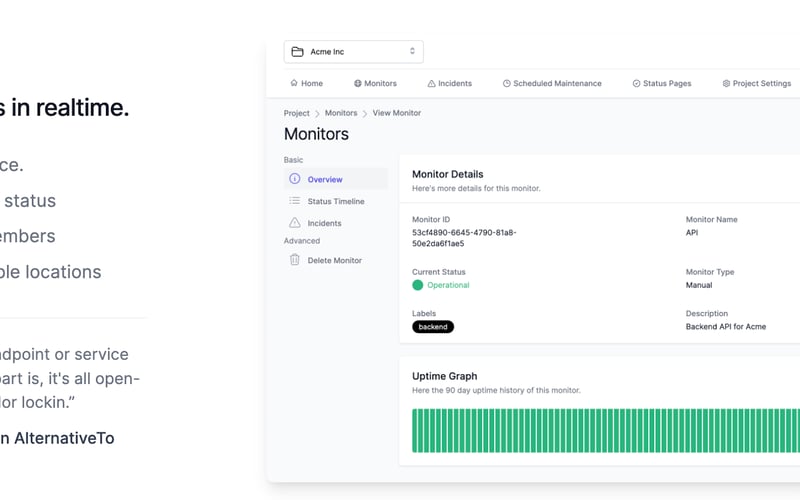This screenshot has height=500, width=800.
Task: Click the globe icon next to Monitors
Action: [358, 83]
